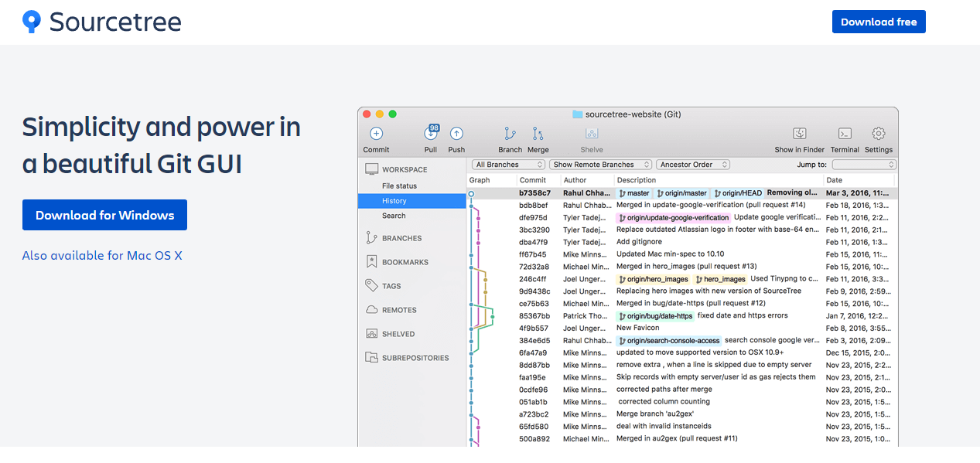The width and height of the screenshot is (980, 463).
Task: Click the REMOTES cloud icon
Action: (x=371, y=310)
